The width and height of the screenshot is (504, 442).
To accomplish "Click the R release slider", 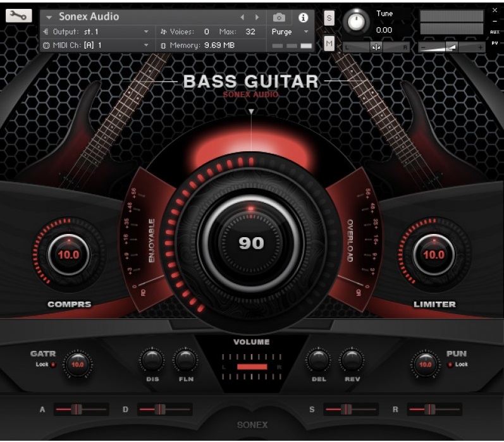I will (x=434, y=410).
